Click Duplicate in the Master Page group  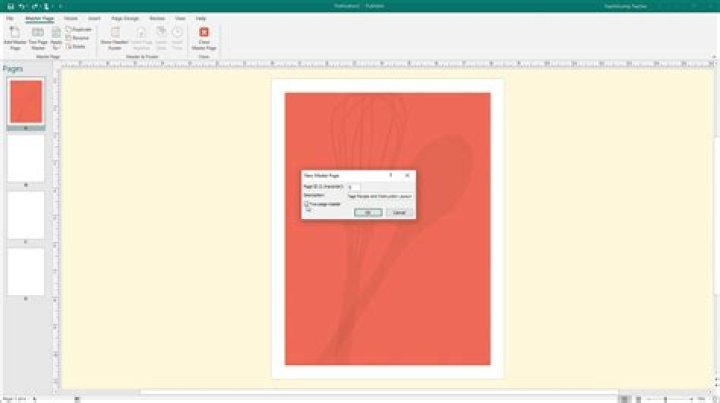(x=79, y=29)
